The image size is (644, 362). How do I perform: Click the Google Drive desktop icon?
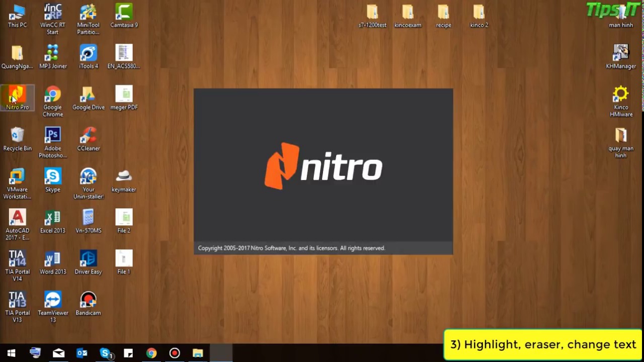89,98
